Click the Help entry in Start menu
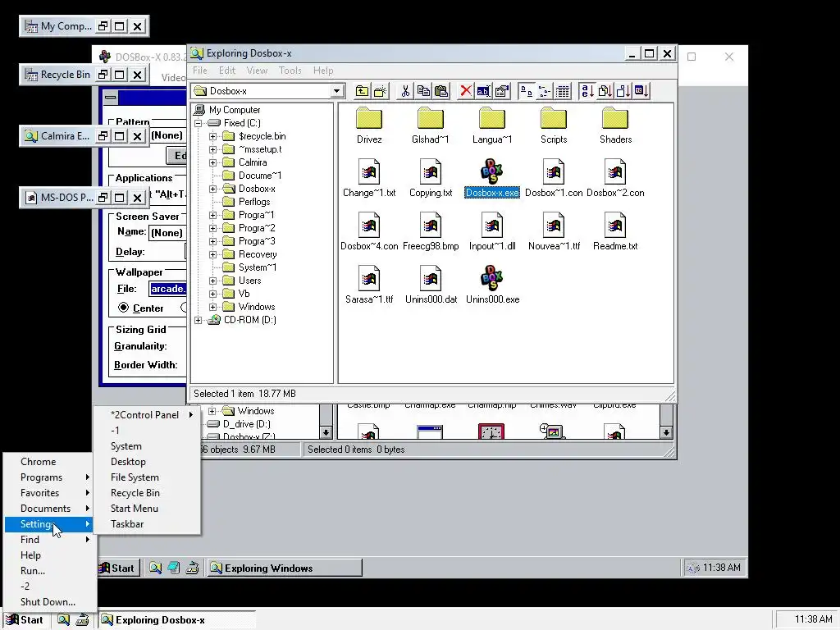The width and height of the screenshot is (840, 630). click(50, 555)
